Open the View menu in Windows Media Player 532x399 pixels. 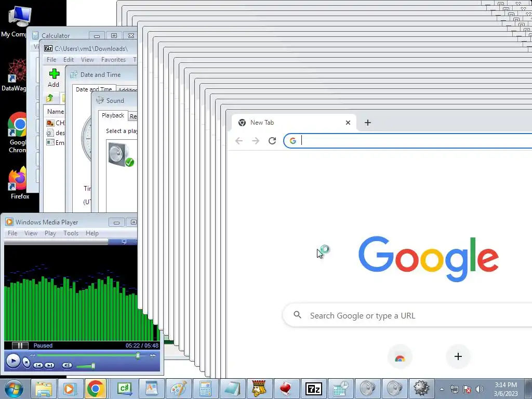31,233
